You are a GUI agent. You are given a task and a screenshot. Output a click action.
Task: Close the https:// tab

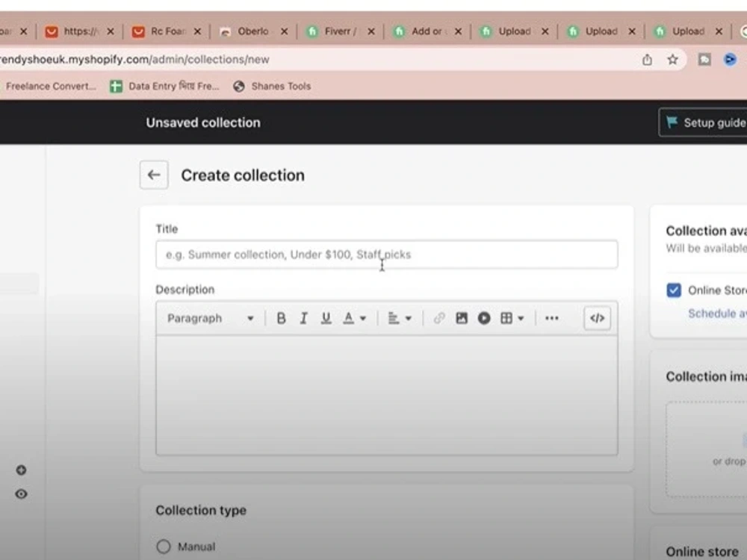pyautogui.click(x=111, y=31)
